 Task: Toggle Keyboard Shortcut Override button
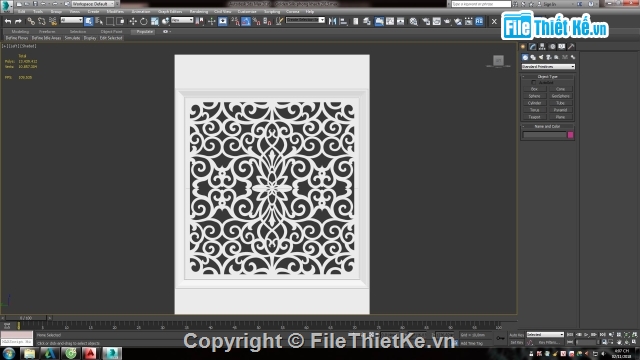(222, 21)
